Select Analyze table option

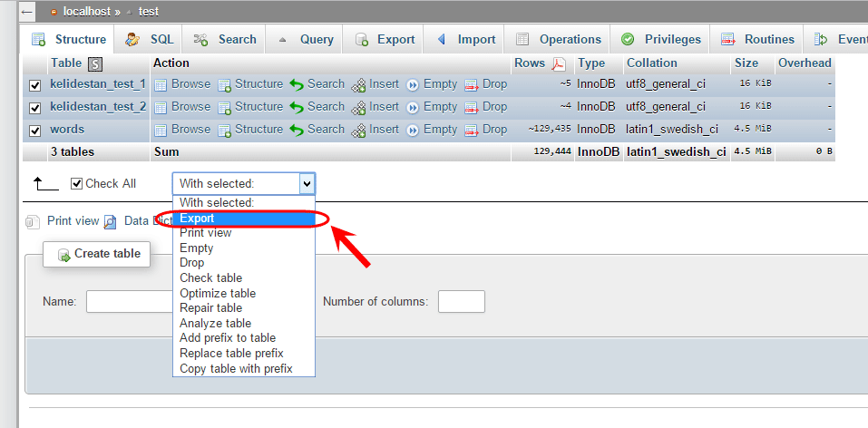coord(244,323)
